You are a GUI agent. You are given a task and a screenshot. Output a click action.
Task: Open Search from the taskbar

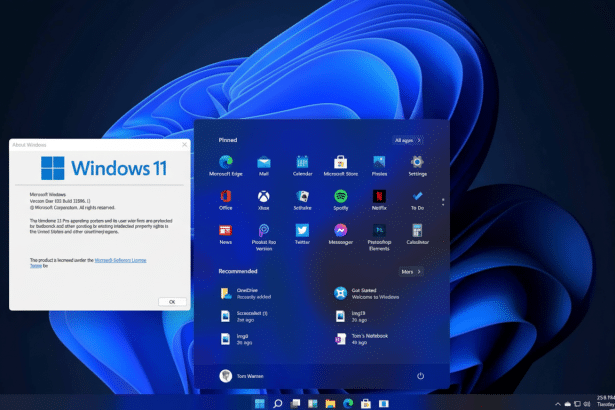tap(278, 403)
